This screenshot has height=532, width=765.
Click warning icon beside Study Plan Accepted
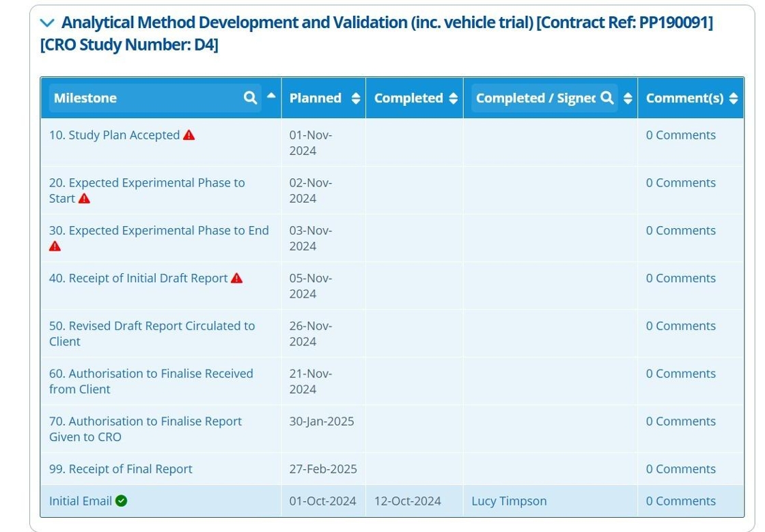pyautogui.click(x=189, y=135)
